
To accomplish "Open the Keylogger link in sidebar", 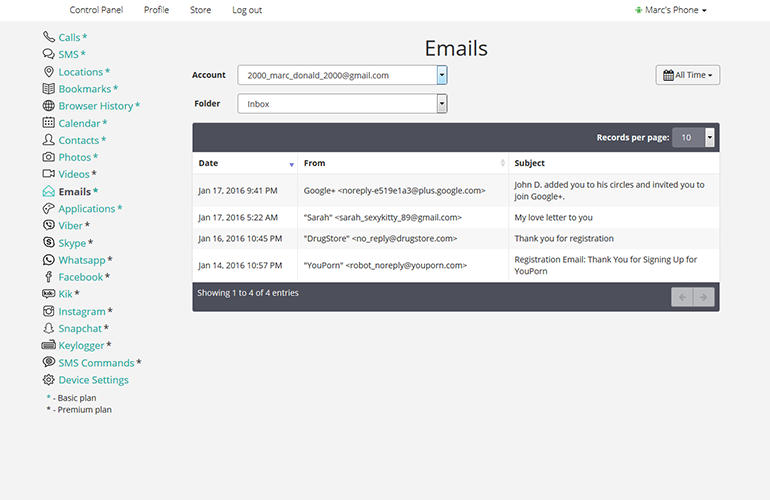I will [x=82, y=346].
